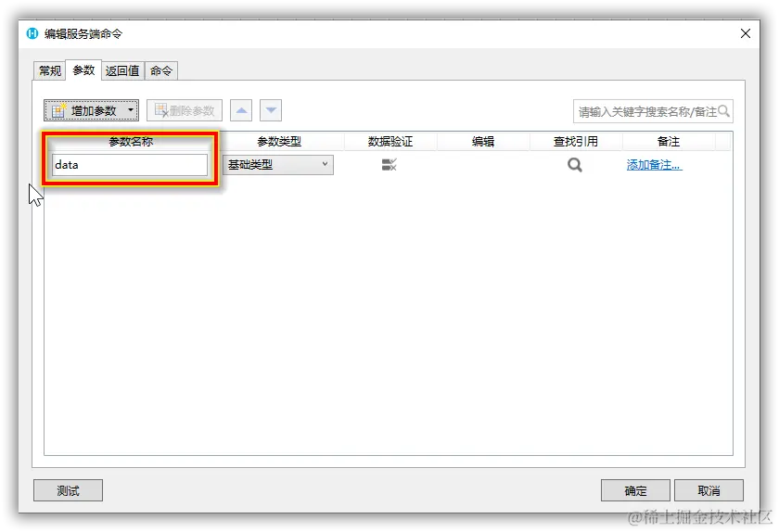Switch to the 命令 tab
Image resolution: width=779 pixels, height=532 pixels.
point(161,70)
